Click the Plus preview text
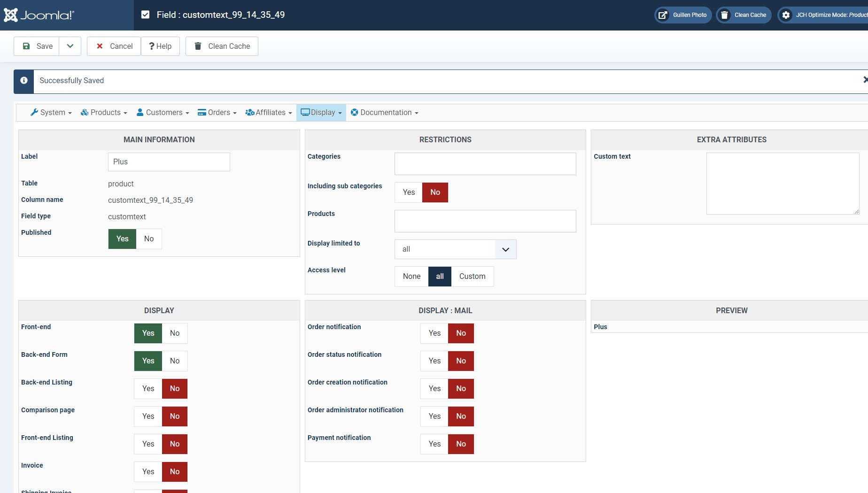Image resolution: width=868 pixels, height=493 pixels. coord(600,327)
